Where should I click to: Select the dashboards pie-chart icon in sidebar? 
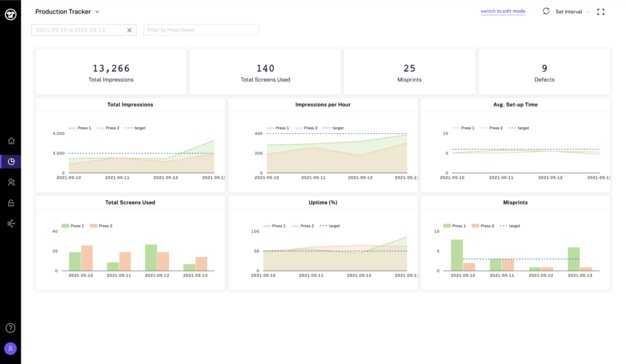coord(11,162)
